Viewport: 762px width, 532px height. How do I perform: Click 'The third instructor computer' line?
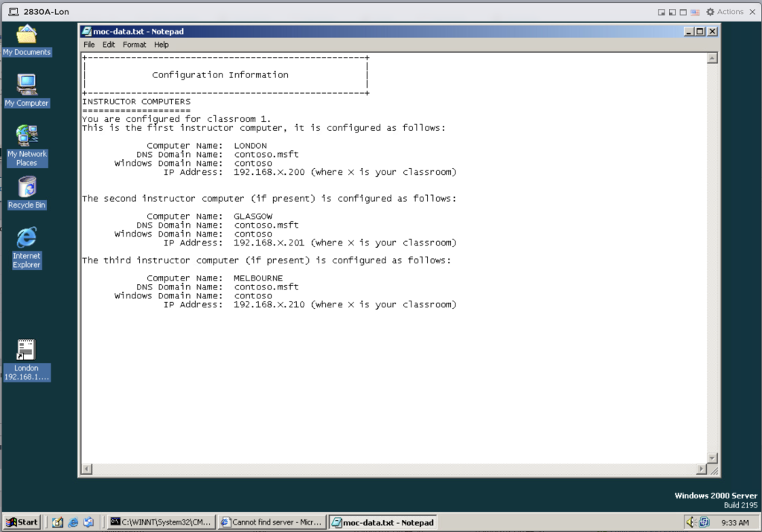[x=266, y=260]
